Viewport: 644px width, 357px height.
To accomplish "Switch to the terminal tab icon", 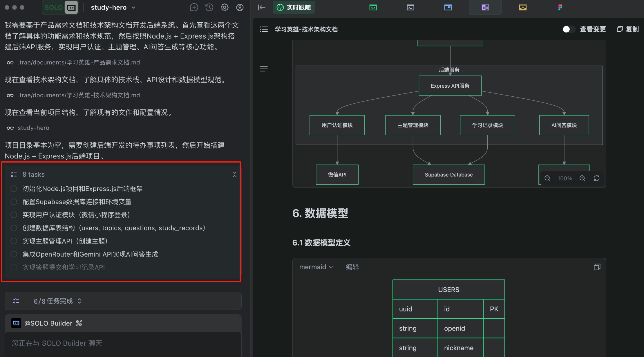I will (x=410, y=8).
